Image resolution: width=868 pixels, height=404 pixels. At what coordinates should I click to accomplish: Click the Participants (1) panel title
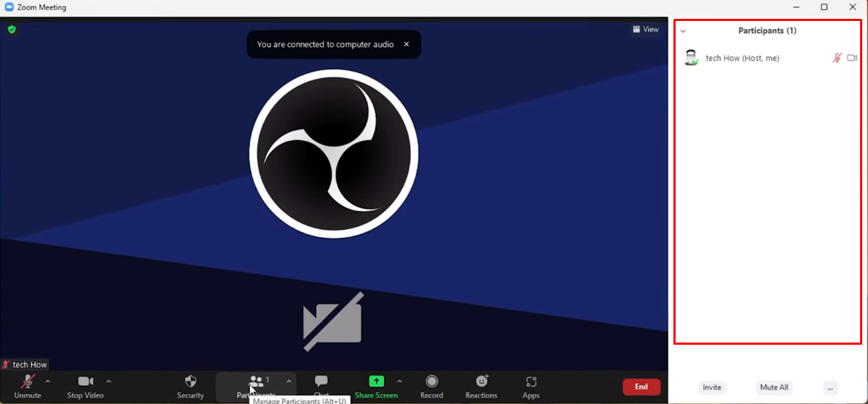[x=767, y=31]
